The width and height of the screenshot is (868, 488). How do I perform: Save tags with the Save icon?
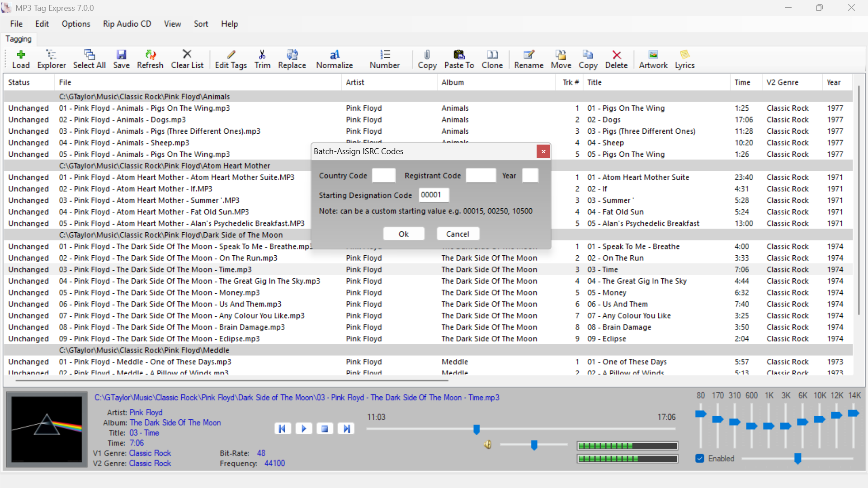[121, 59]
